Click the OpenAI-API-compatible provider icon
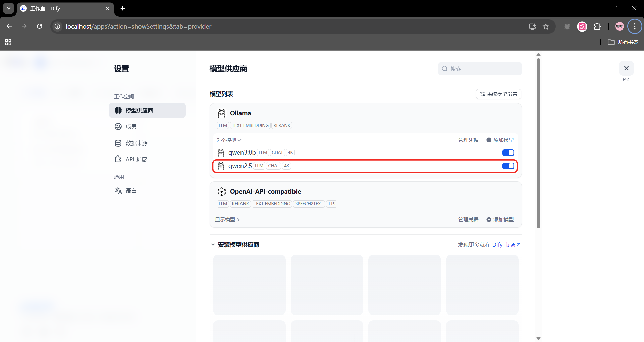The image size is (644, 342). point(221,192)
